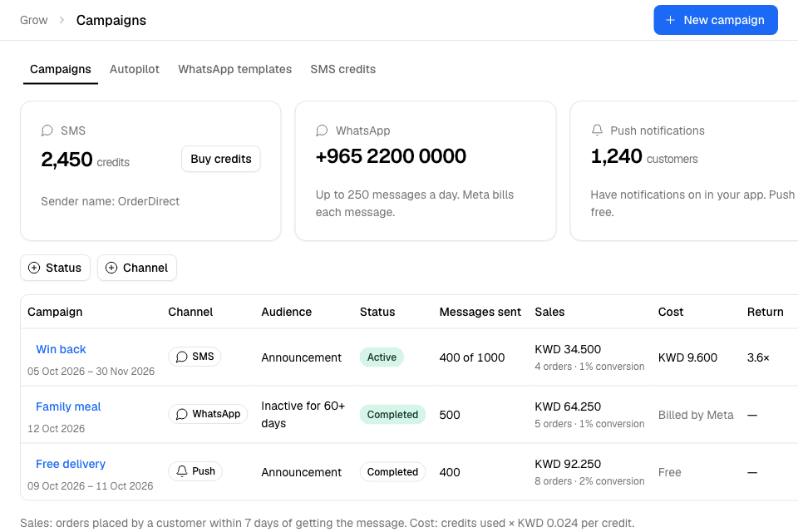
Task: Open the Family meal campaign
Action: coord(68,406)
